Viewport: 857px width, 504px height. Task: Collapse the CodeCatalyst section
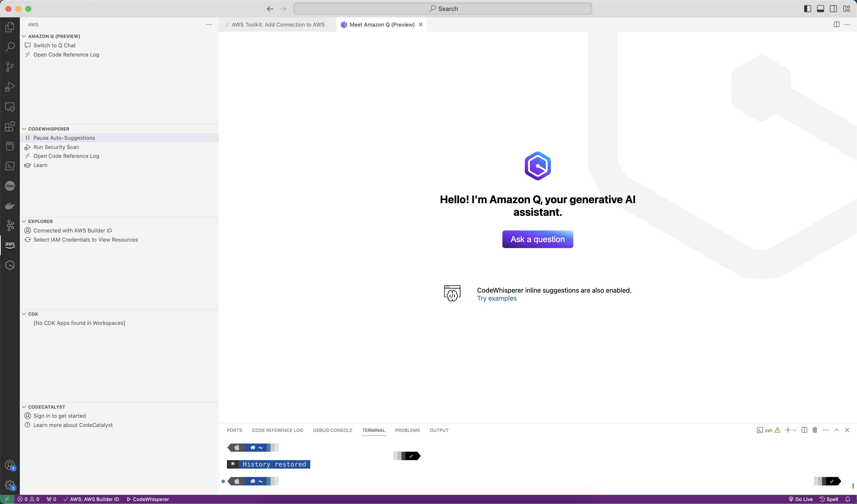pyautogui.click(x=24, y=407)
